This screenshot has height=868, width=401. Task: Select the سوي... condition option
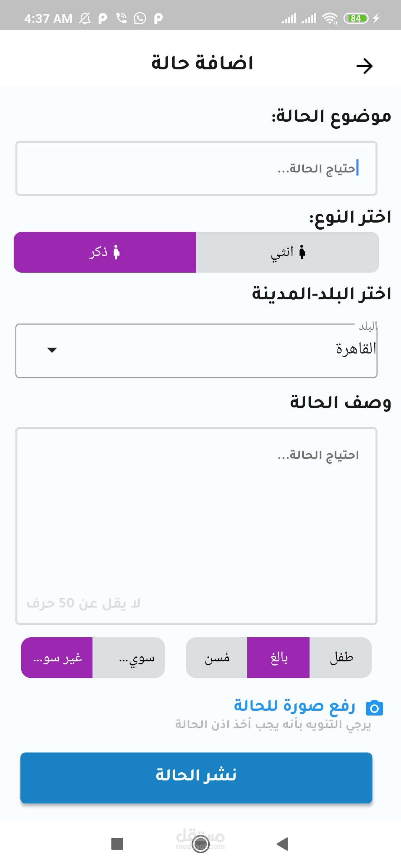click(128, 658)
